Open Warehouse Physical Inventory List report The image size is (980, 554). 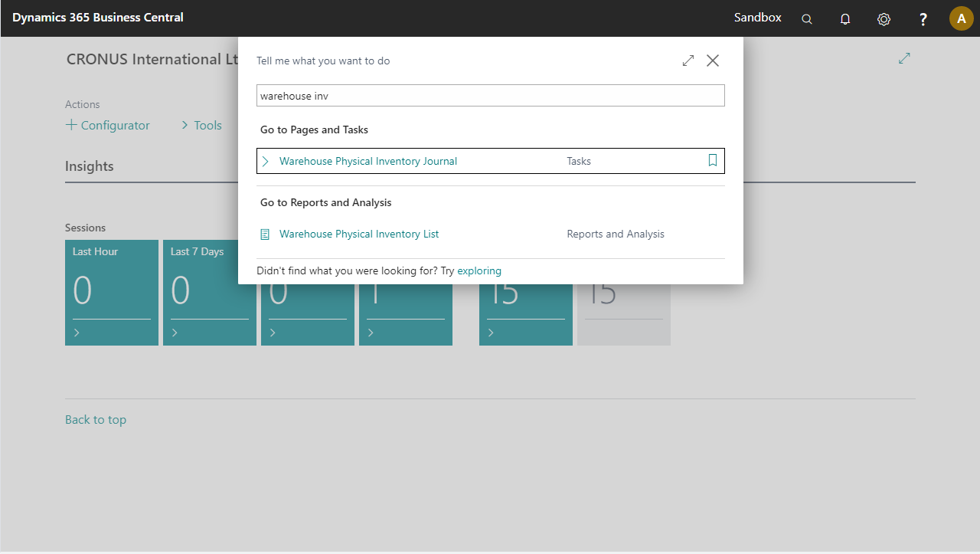[x=359, y=234]
